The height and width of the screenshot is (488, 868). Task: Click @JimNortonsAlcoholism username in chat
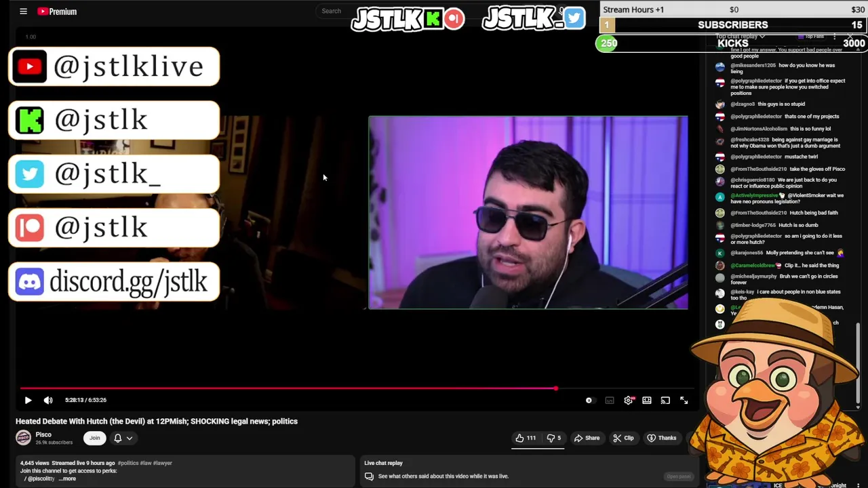tap(759, 129)
